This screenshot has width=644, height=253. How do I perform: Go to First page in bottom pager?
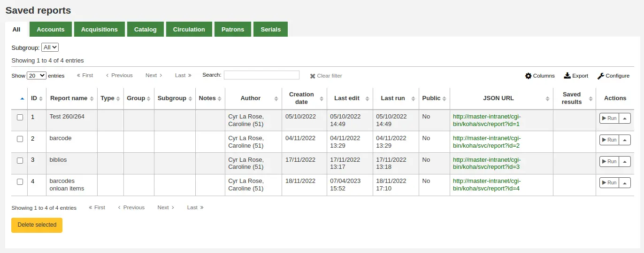coord(97,207)
